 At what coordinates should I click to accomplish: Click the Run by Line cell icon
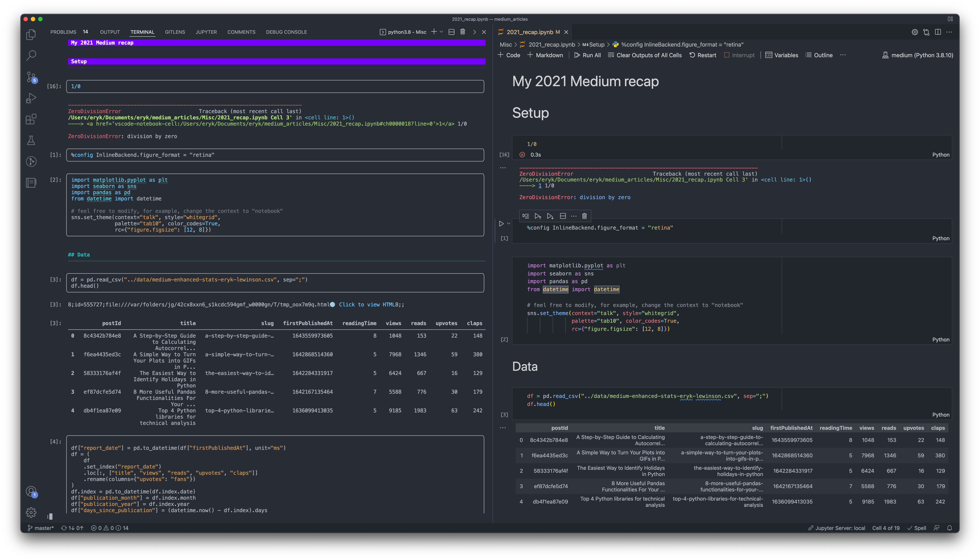tap(526, 216)
